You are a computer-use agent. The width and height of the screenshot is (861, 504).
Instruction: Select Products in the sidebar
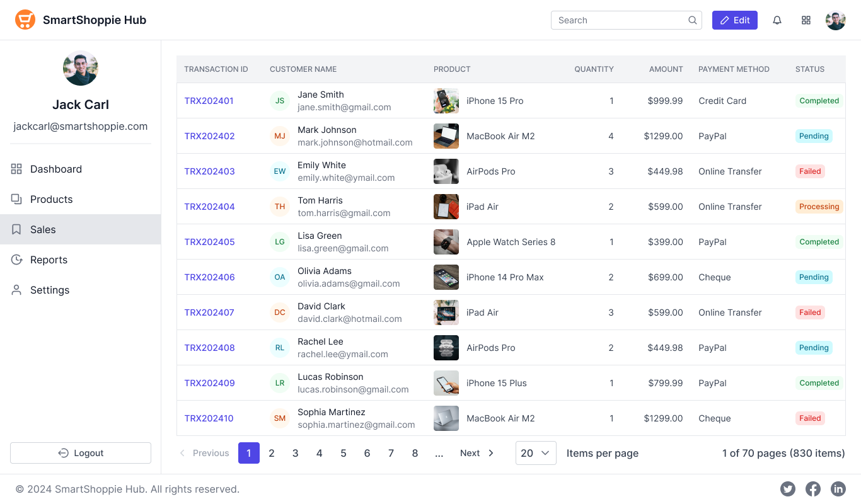pyautogui.click(x=51, y=199)
